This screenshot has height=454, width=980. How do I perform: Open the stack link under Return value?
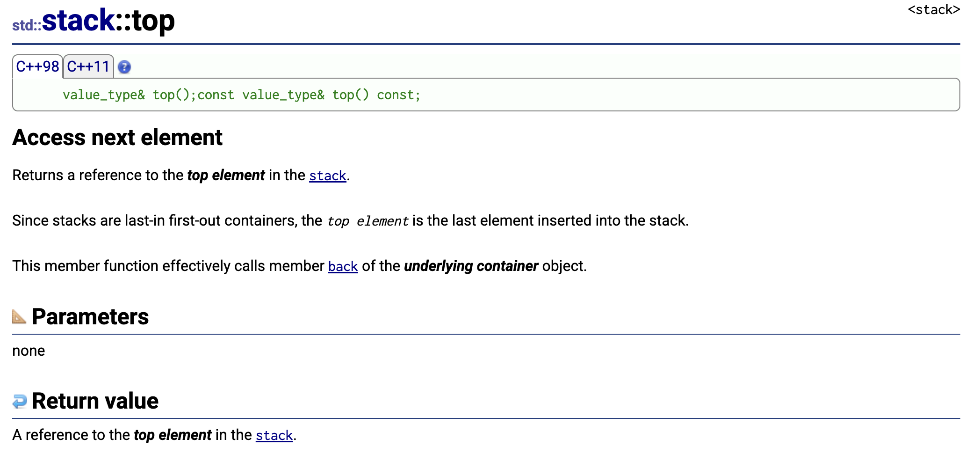tap(274, 435)
